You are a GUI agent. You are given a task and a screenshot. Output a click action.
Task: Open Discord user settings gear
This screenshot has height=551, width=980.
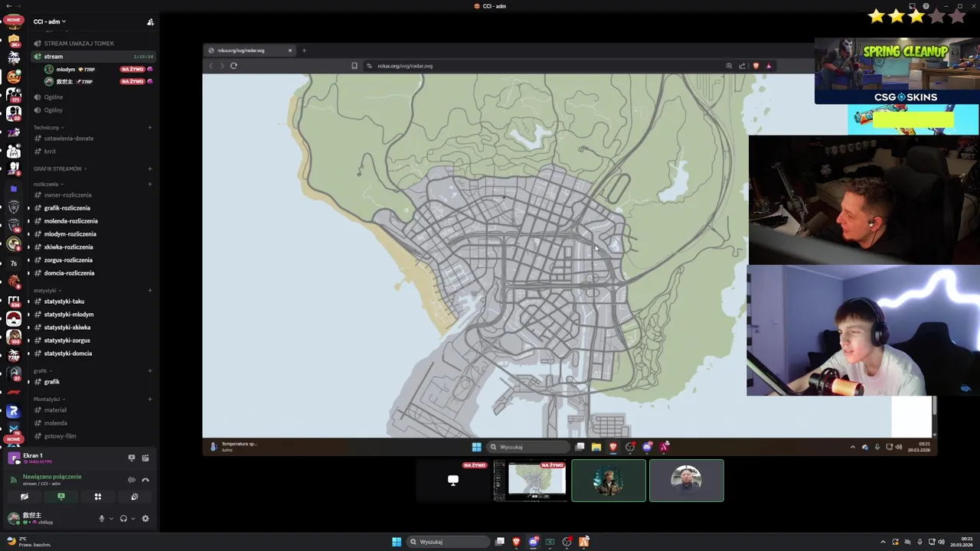tap(145, 519)
